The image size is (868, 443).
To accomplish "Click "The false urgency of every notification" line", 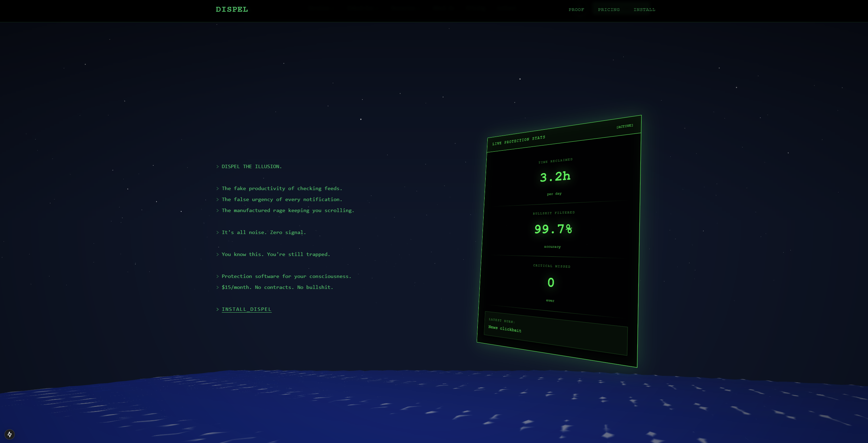I will (282, 199).
